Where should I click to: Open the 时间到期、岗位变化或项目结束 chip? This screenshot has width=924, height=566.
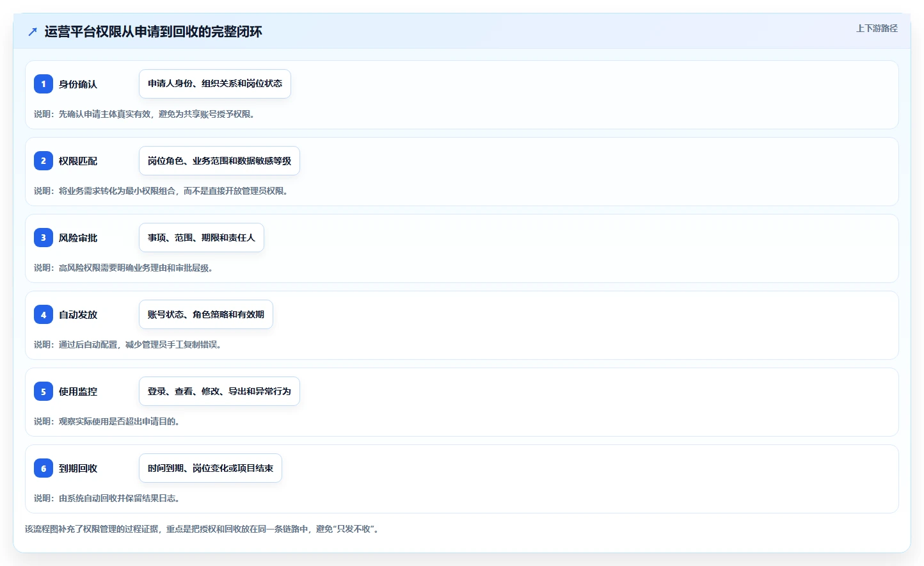tap(211, 468)
